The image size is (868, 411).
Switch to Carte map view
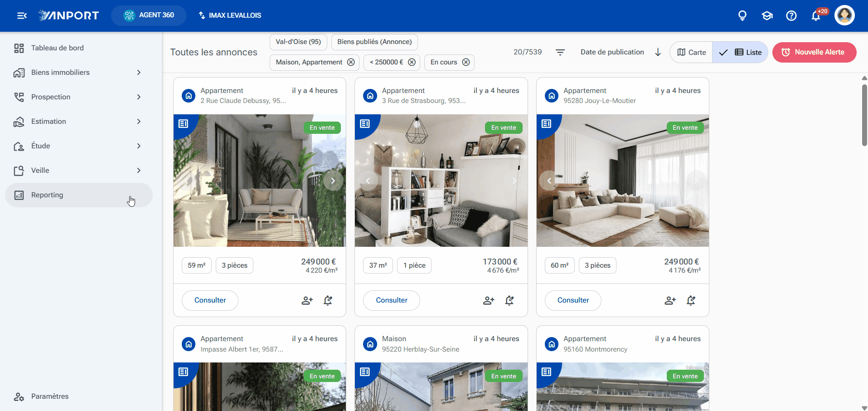pos(691,52)
